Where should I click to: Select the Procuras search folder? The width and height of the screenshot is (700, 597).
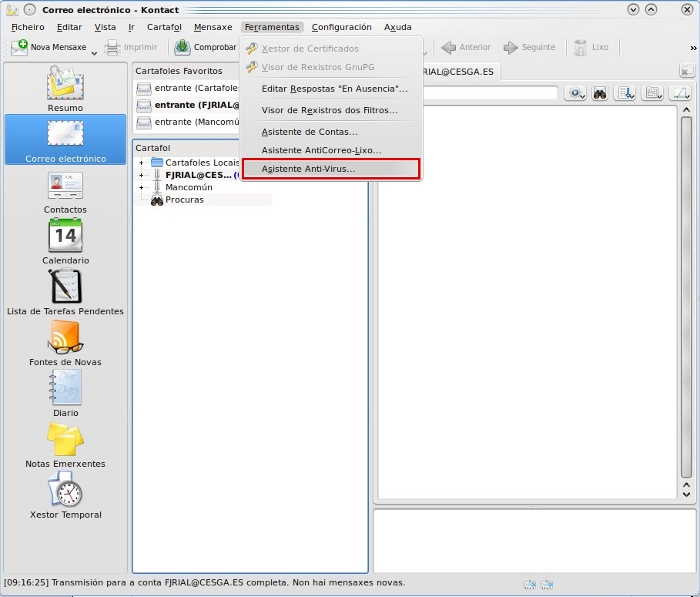[x=184, y=200]
